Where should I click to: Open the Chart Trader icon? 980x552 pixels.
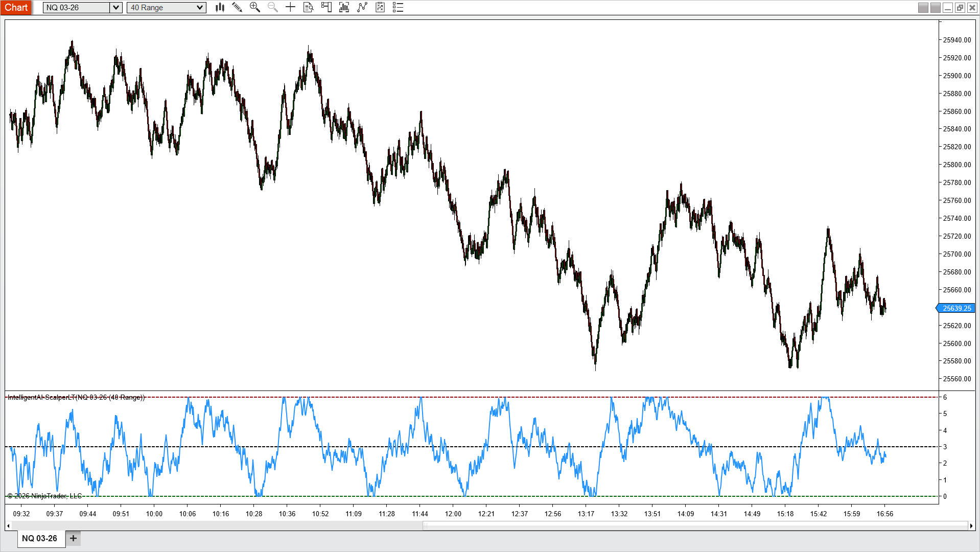(x=326, y=7)
